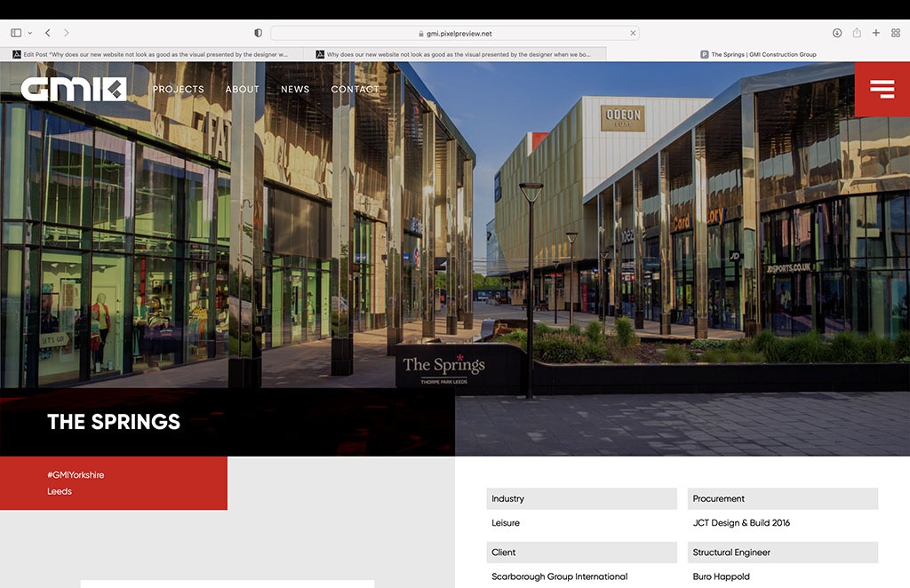Click the lock icon in the address bar
Screen dimensions: 910x588
pos(421,34)
